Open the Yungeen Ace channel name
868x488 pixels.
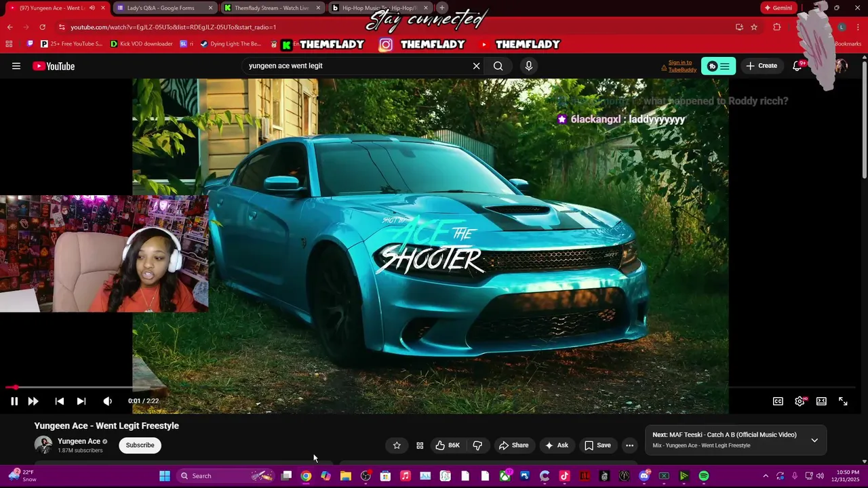tap(79, 441)
